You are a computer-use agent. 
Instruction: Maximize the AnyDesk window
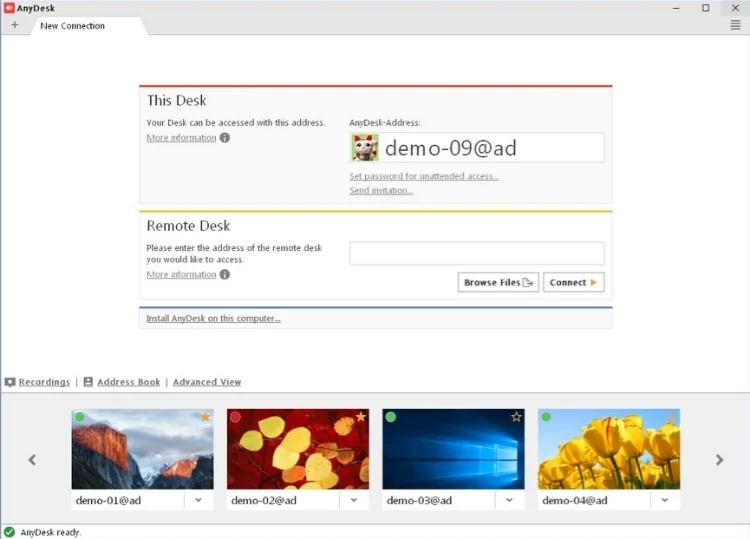coord(706,8)
